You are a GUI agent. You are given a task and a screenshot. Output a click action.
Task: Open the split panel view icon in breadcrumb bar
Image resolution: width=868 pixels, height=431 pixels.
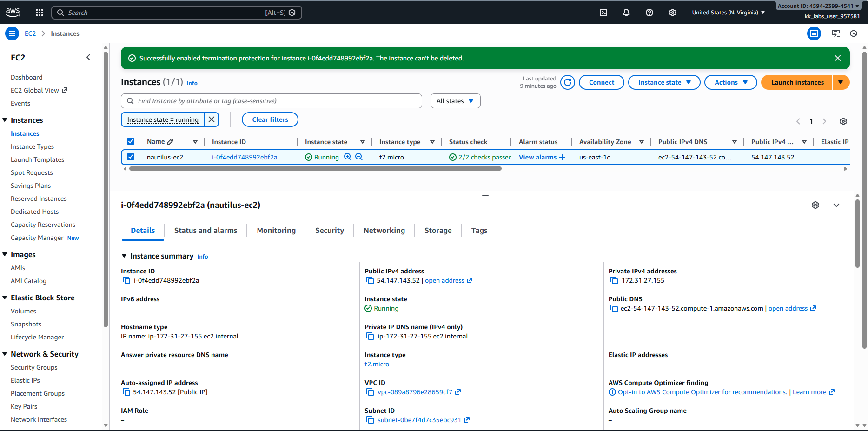(814, 33)
